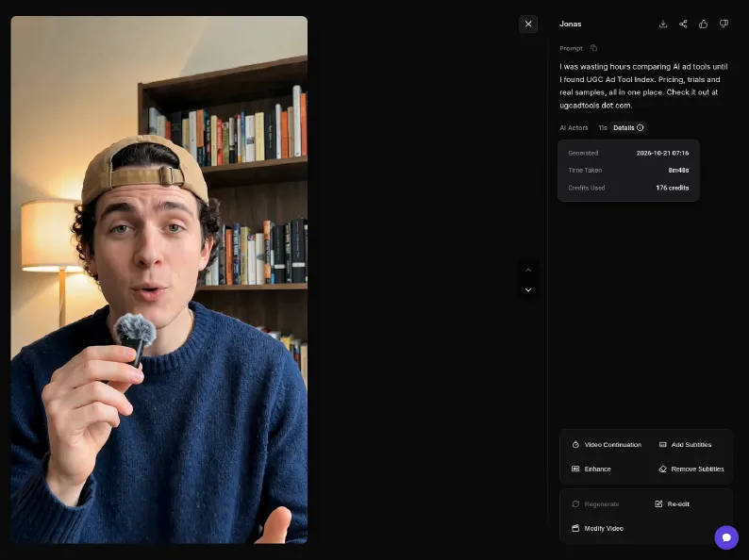749x560 pixels.
Task: Click the 11s duration label
Action: (603, 128)
